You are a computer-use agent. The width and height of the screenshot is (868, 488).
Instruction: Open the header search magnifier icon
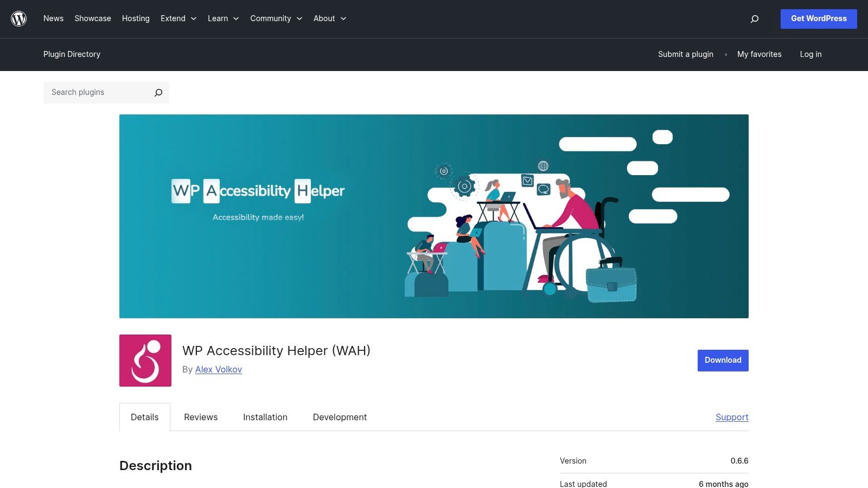coord(754,18)
